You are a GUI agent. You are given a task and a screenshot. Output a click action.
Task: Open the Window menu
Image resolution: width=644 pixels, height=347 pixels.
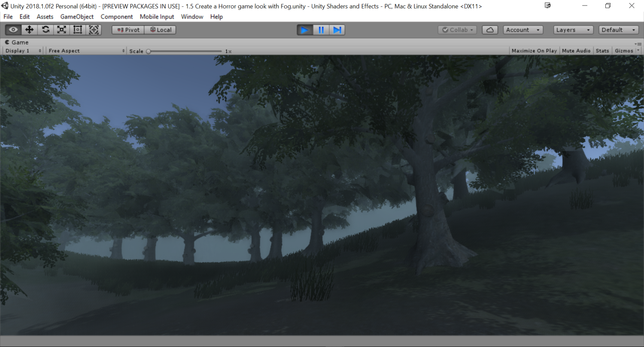click(192, 17)
